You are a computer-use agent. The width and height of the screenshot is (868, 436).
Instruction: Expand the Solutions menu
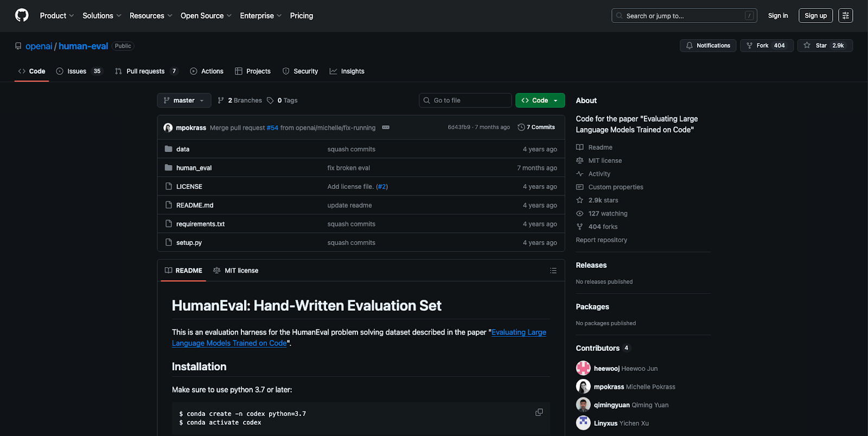102,16
